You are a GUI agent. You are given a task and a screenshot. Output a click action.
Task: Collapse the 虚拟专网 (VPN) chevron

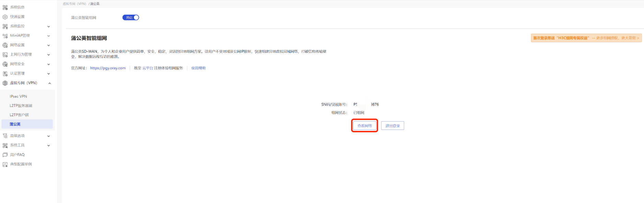[49, 83]
